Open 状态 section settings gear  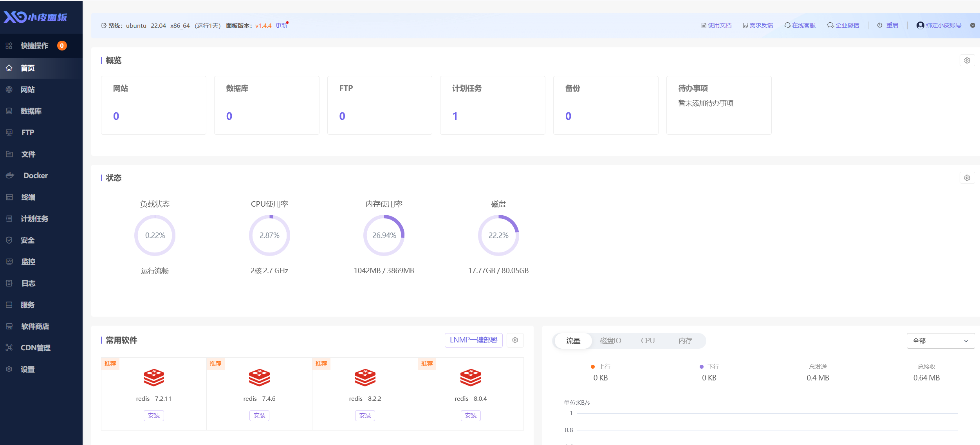tap(967, 178)
